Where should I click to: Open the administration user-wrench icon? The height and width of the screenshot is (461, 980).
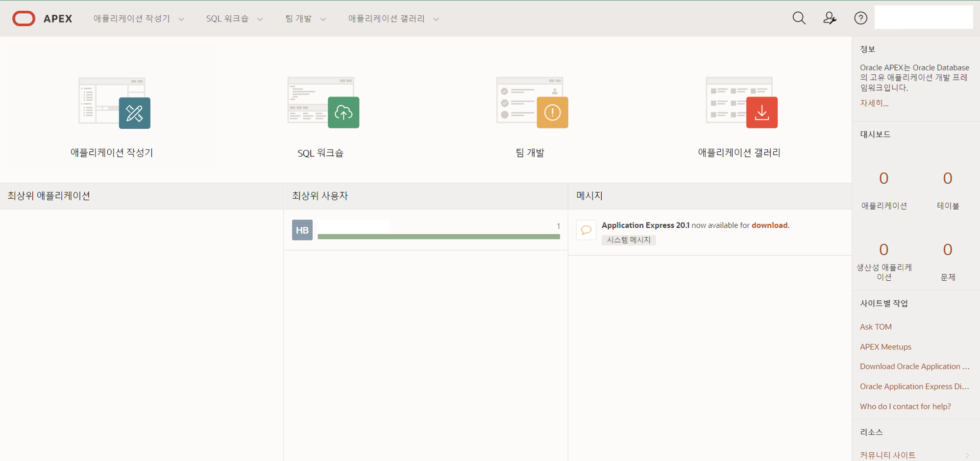(830, 19)
